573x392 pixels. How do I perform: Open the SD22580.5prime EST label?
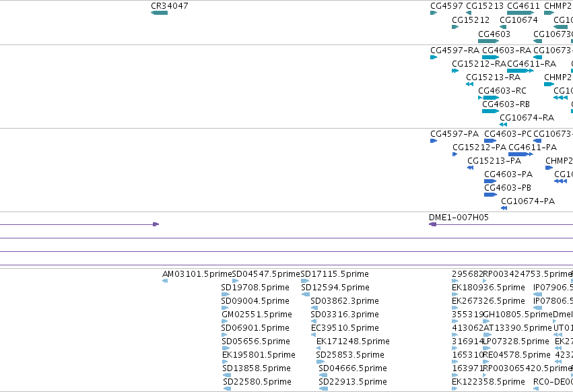pos(257,382)
